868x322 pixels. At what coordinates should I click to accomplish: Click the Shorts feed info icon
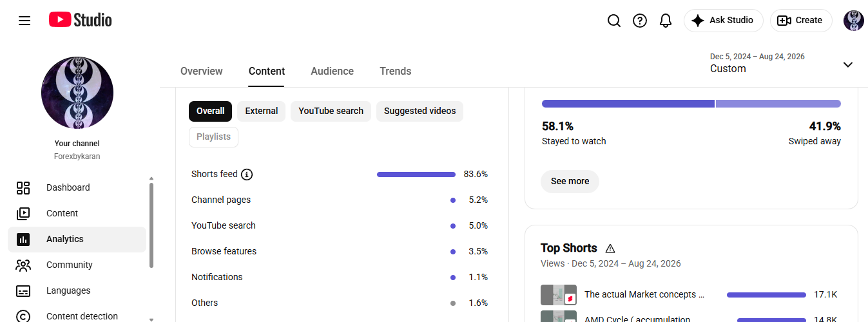247,174
